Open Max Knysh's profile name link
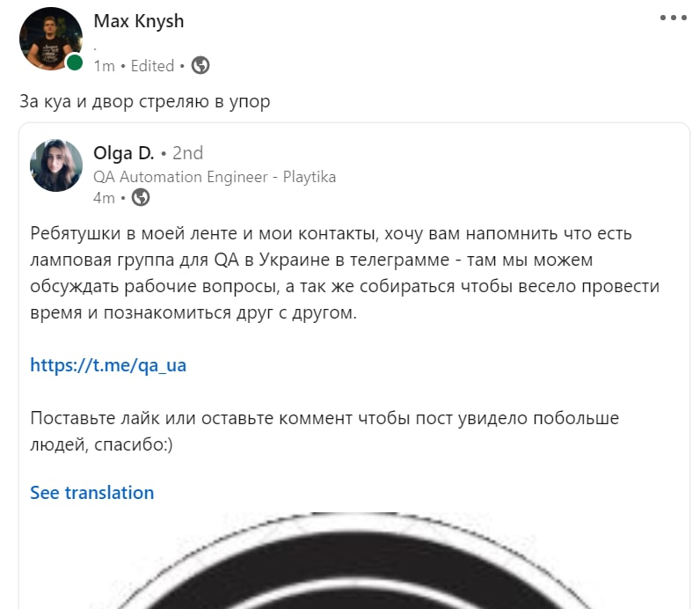 (138, 21)
